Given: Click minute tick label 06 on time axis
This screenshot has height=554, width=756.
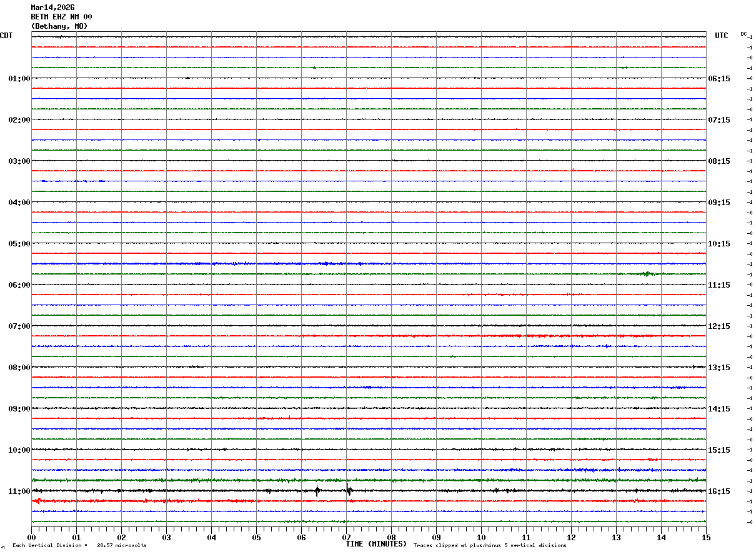Looking at the screenshot, I should [x=301, y=537].
